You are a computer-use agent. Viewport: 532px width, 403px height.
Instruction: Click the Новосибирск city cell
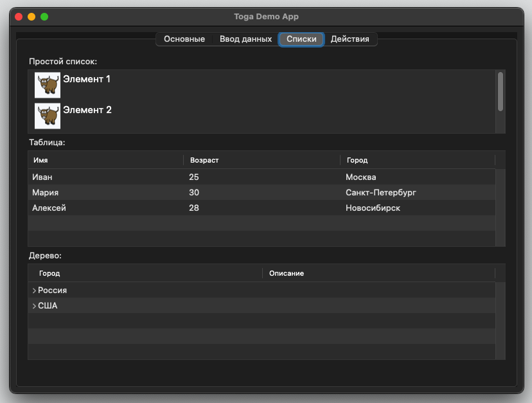[x=373, y=208]
